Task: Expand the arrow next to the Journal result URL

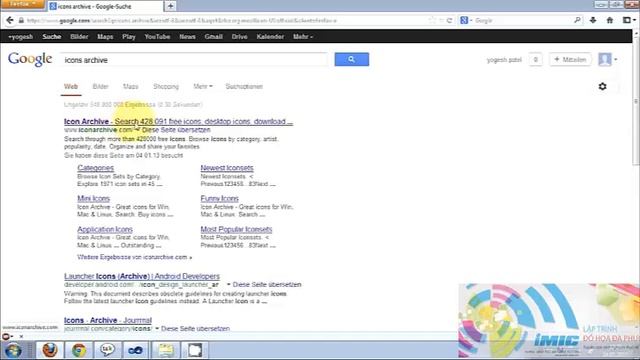Action: coord(157,329)
